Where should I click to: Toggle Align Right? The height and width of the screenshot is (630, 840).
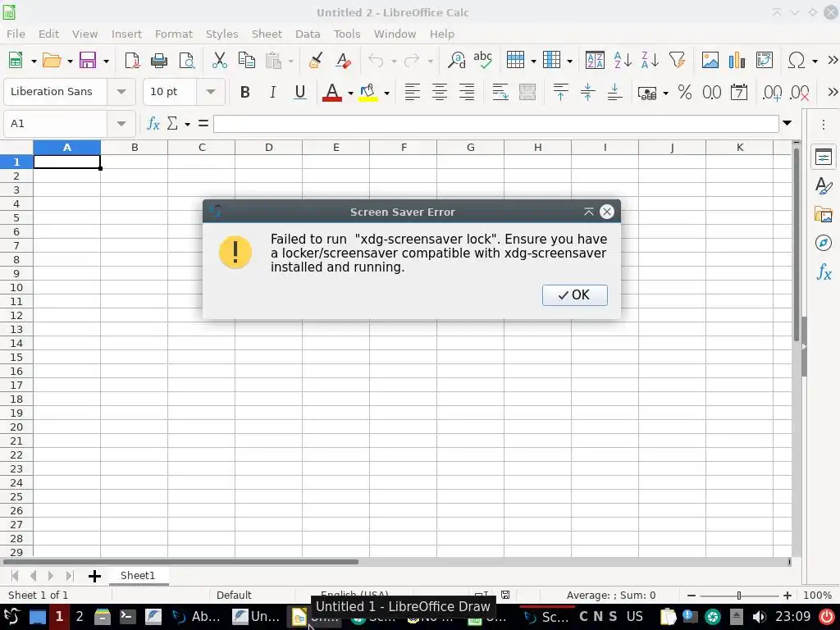coord(467,92)
